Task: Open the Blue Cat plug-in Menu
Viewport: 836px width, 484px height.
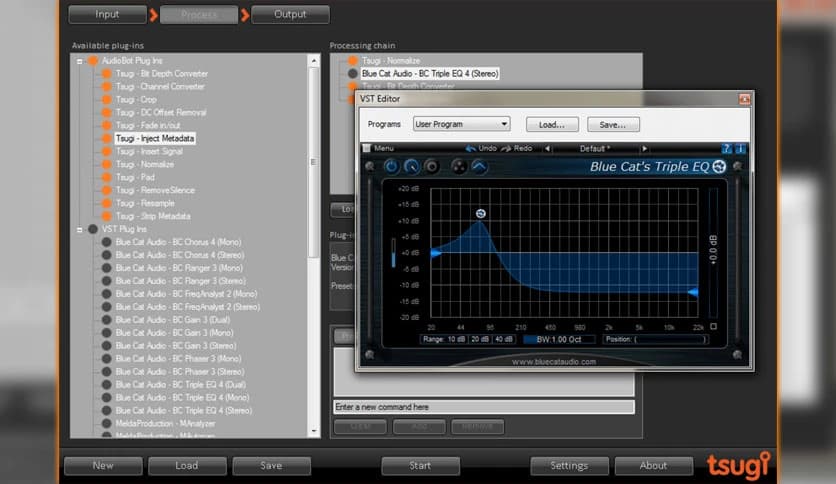Action: tap(383, 148)
